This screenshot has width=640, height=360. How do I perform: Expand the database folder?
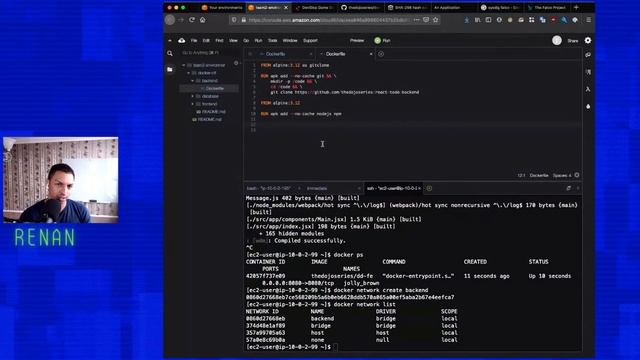[x=193, y=96]
